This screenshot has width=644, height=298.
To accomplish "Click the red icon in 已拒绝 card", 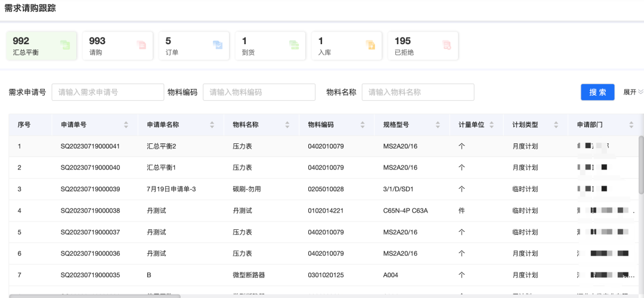I will (x=447, y=45).
